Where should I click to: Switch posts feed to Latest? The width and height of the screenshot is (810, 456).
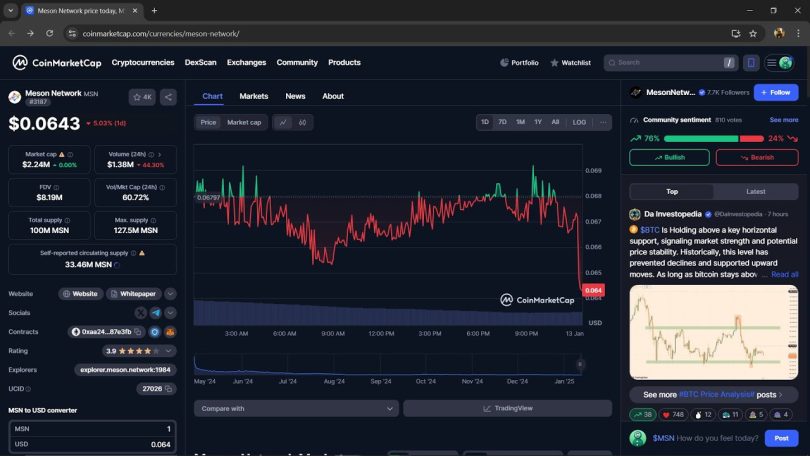(756, 192)
